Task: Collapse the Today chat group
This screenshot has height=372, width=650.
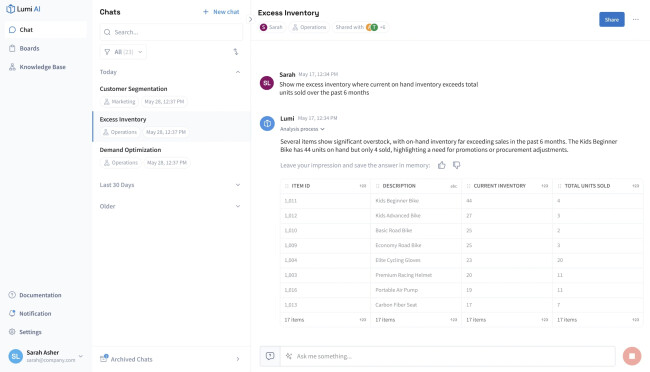Action: pyautogui.click(x=238, y=72)
